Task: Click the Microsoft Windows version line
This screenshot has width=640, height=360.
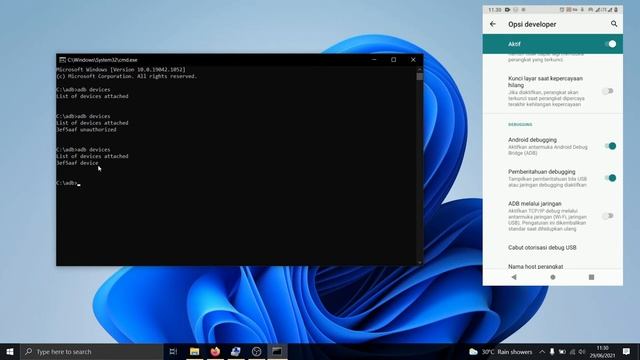Action: pyautogui.click(x=121, y=70)
